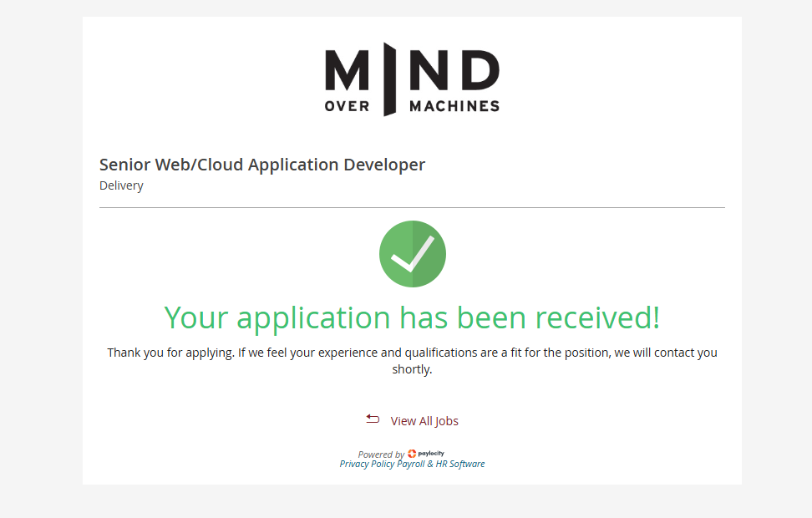Click the return arrow beside View All Jobs
The height and width of the screenshot is (518, 812).
[x=373, y=419]
